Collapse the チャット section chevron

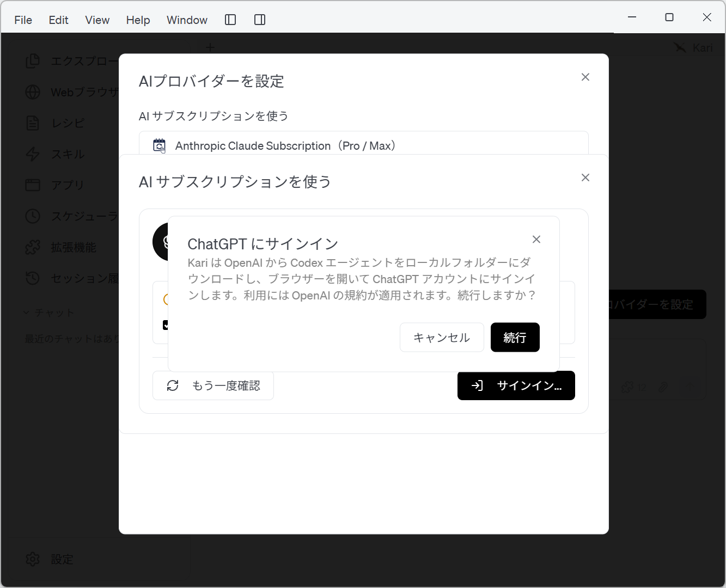coord(27,313)
